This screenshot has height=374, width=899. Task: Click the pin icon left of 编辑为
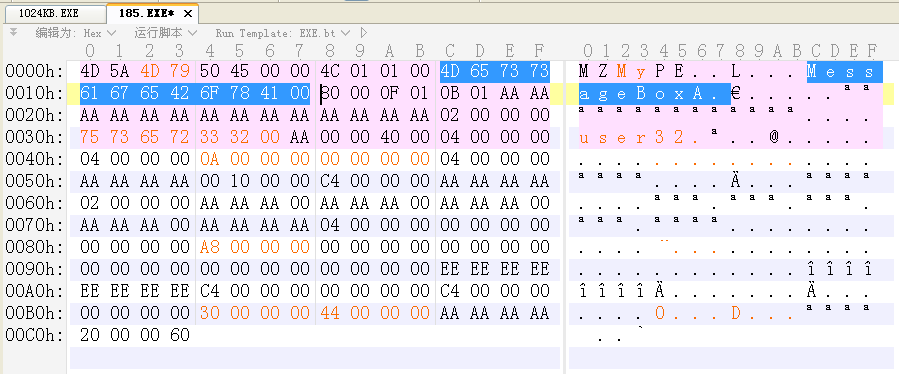[14, 33]
